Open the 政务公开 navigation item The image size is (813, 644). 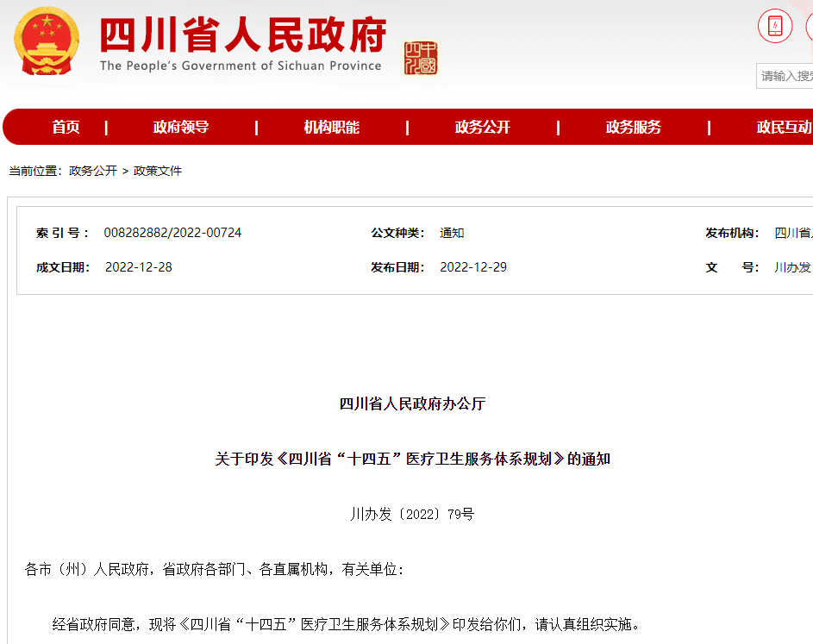click(x=482, y=127)
